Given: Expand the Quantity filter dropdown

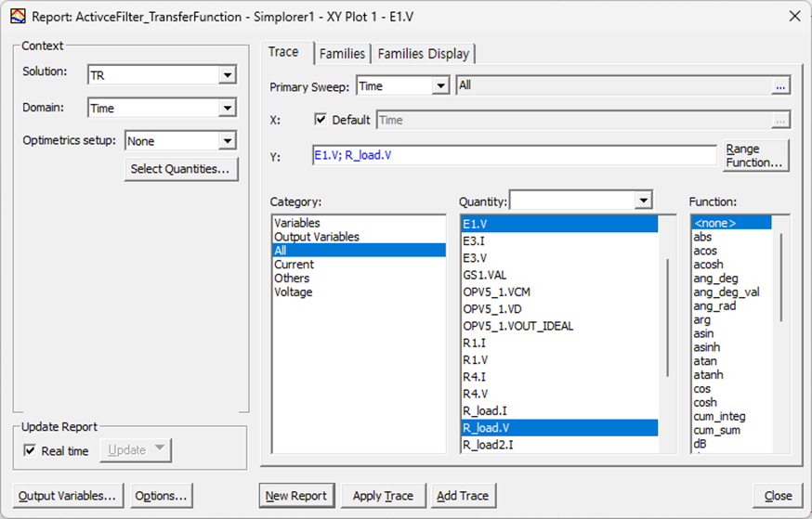Looking at the screenshot, I should tap(643, 201).
